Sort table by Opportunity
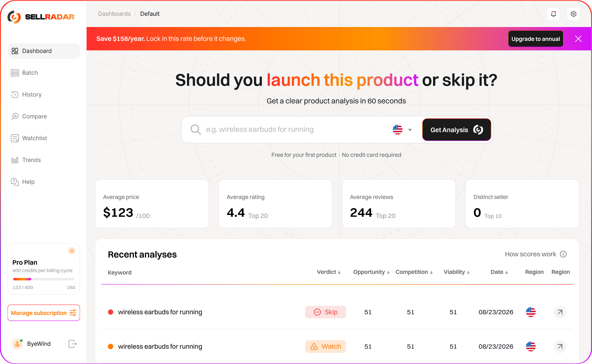 [371, 272]
